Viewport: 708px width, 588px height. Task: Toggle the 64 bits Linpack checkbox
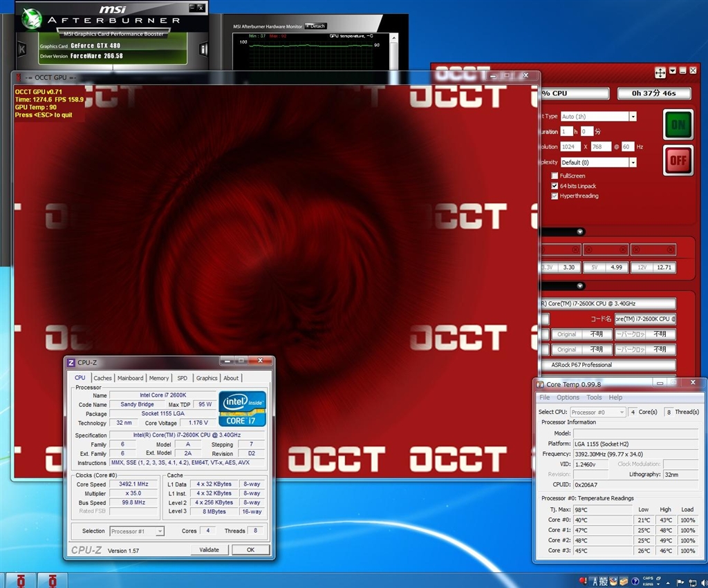(555, 186)
